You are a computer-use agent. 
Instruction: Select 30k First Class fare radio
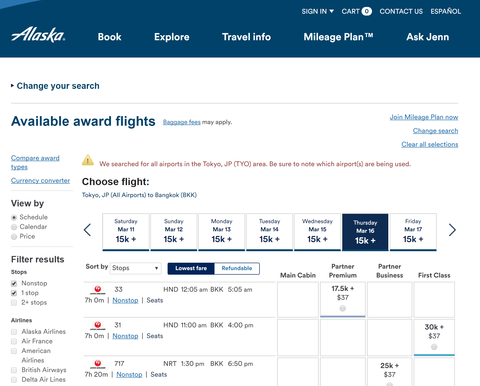coord(434,347)
